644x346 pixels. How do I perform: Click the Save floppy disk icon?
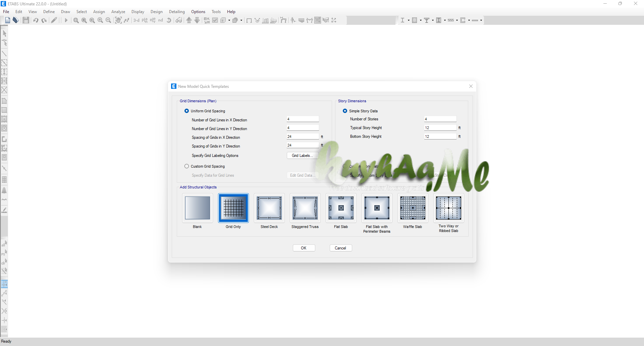[25, 20]
